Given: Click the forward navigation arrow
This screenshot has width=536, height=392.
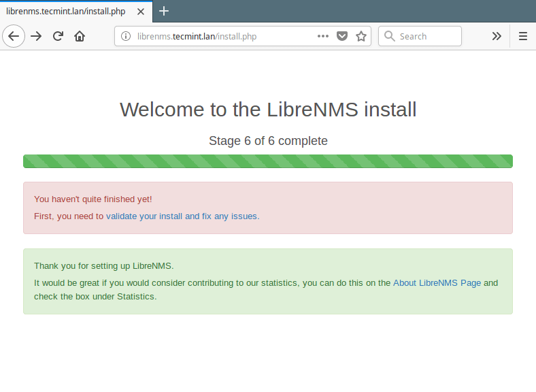Looking at the screenshot, I should (x=36, y=36).
